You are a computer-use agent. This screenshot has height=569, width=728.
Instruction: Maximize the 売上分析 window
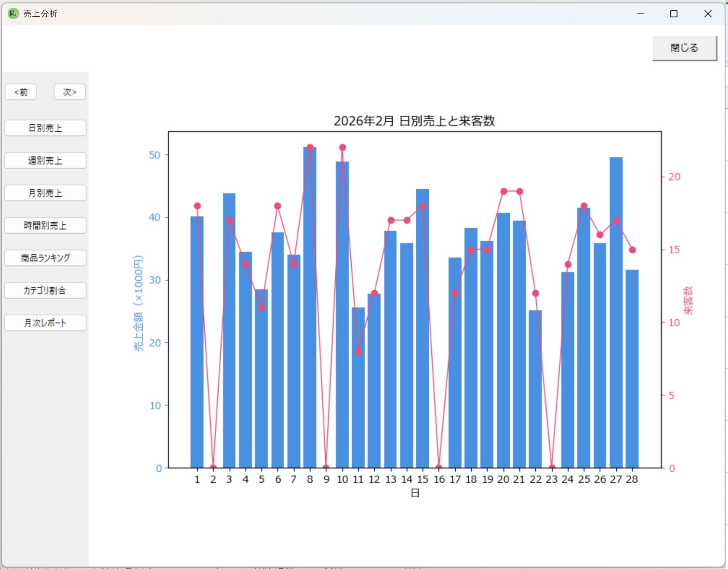pos(674,13)
